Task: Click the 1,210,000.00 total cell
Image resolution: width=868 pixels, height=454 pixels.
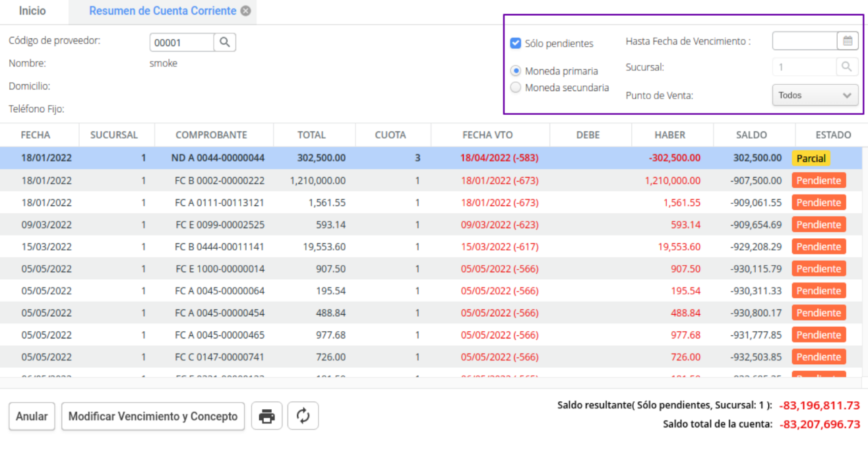Action: point(317,180)
